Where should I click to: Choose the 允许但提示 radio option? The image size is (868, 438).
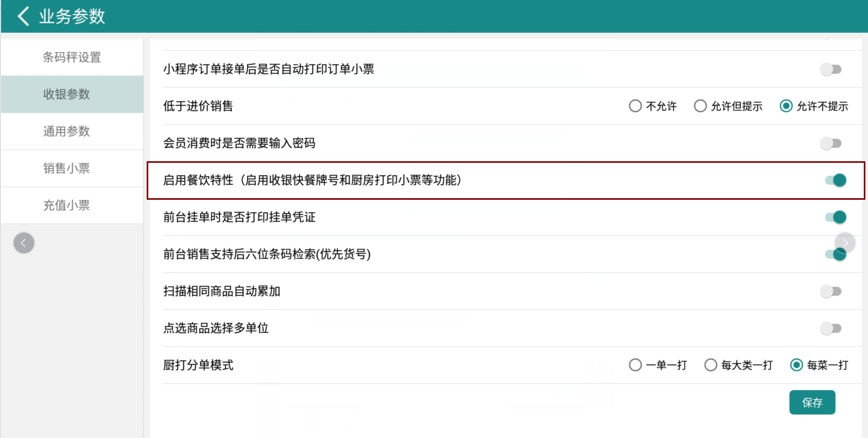click(701, 106)
